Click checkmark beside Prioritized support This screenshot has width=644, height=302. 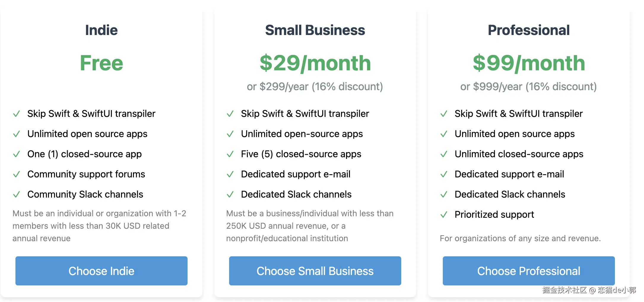[x=444, y=215]
